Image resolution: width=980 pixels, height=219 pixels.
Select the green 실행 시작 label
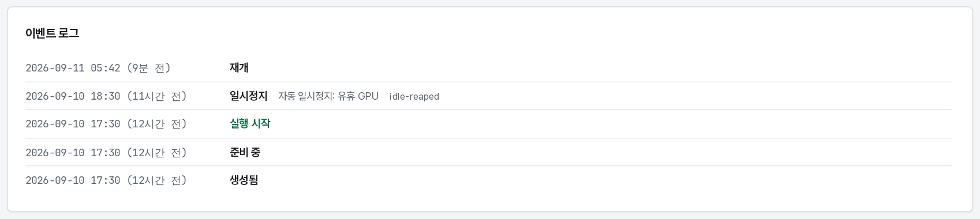click(250, 123)
